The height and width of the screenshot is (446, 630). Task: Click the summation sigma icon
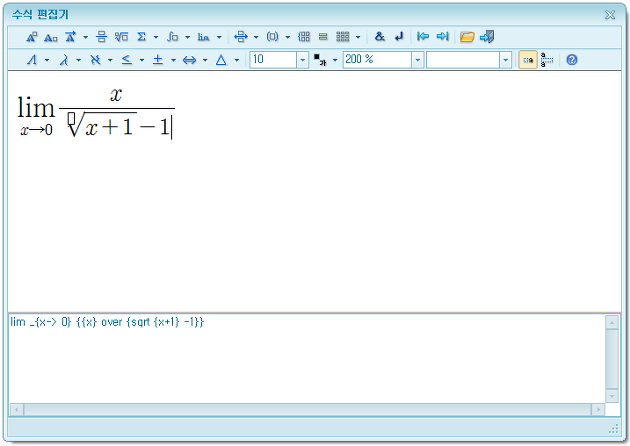141,37
